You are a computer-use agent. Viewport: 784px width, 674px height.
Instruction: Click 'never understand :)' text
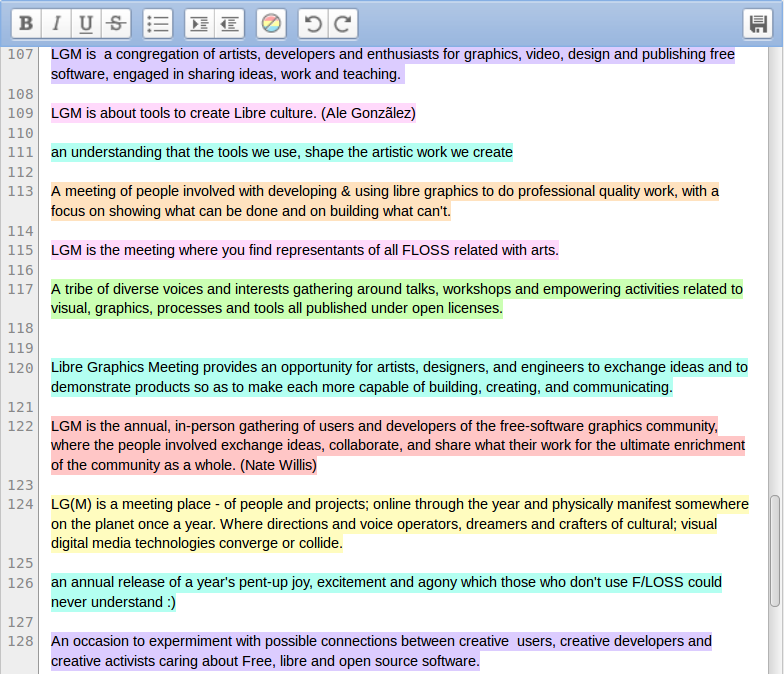(x=114, y=602)
